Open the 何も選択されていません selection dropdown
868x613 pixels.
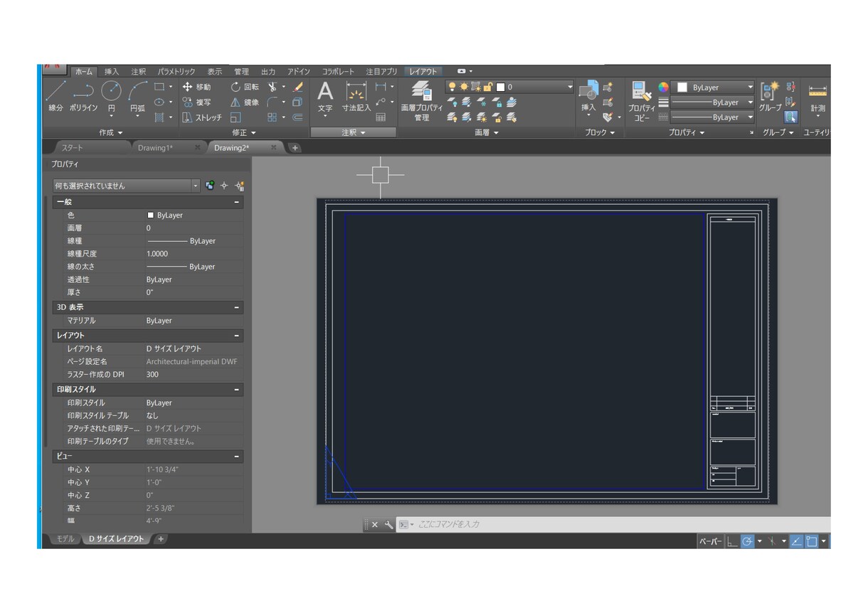tap(127, 186)
